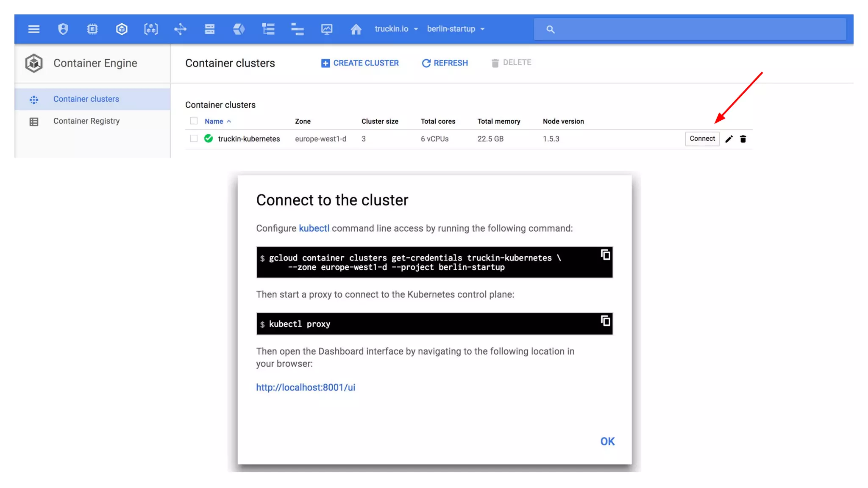The image size is (868, 488).
Task: Delete truckin-kubernetes using row trash icon
Action: coord(743,139)
